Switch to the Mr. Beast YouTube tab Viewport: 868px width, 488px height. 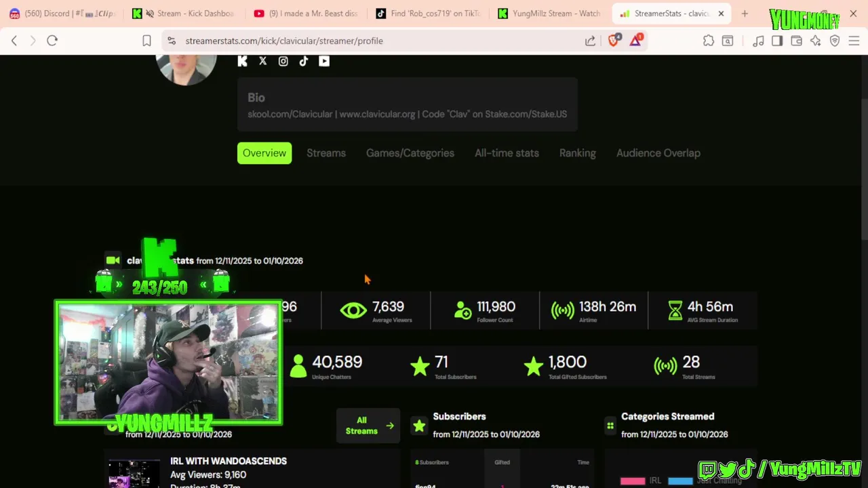click(x=307, y=14)
